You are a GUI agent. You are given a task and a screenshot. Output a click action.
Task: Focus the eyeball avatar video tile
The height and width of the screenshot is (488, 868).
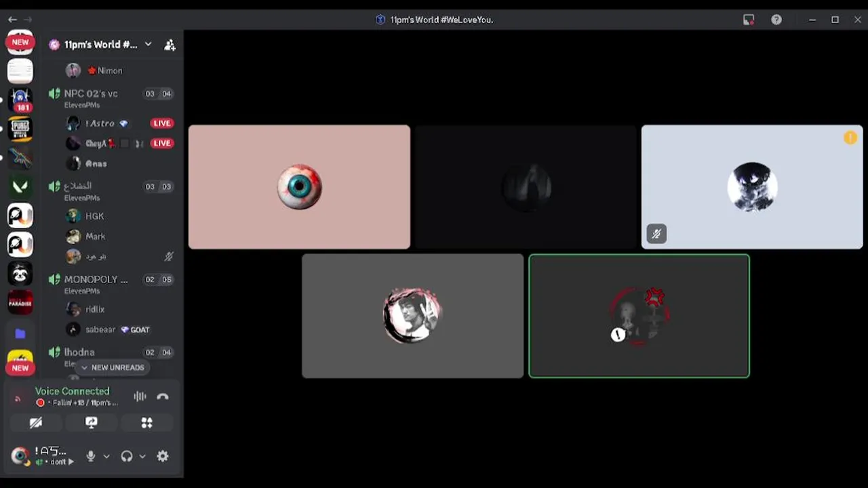[299, 187]
